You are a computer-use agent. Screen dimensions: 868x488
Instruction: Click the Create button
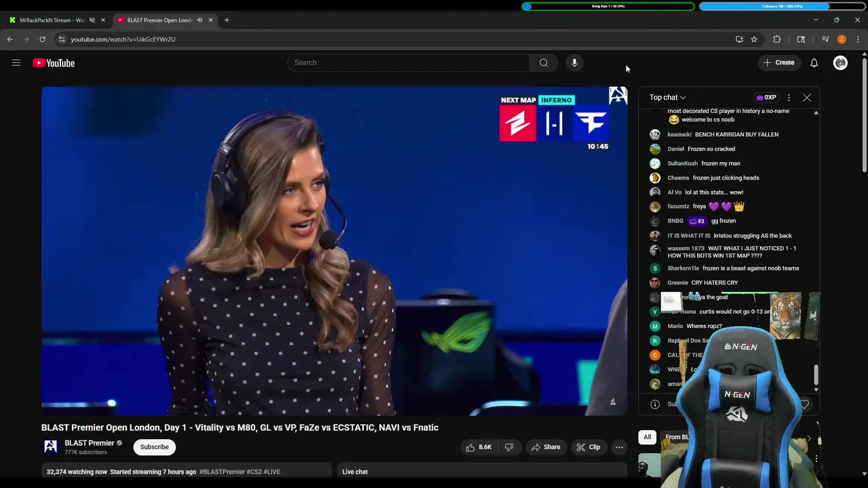778,62
